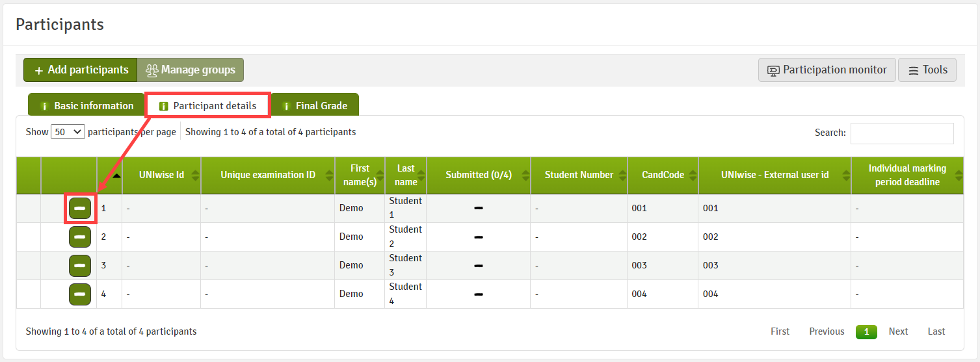
Task: Click the Add participants button
Action: point(81,70)
